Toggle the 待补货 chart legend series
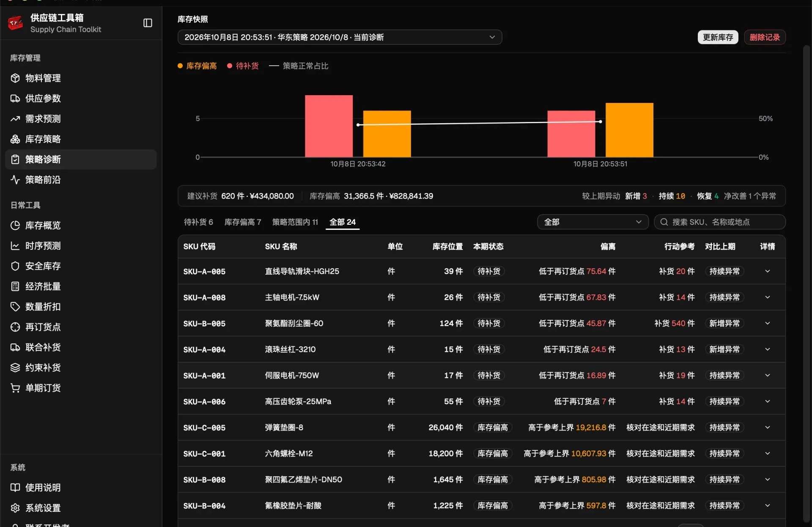Image resolution: width=812 pixels, height=527 pixels. pyautogui.click(x=243, y=66)
